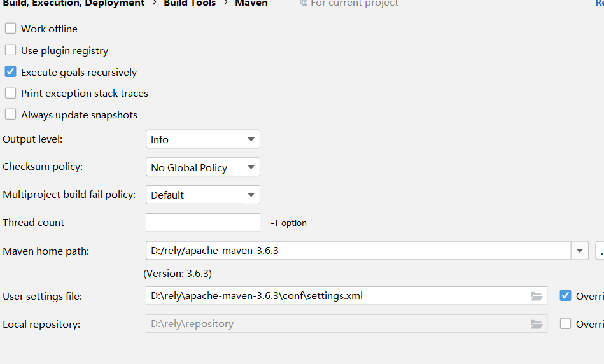Click the 'Multiproject build fail policy:' label

coord(69,195)
